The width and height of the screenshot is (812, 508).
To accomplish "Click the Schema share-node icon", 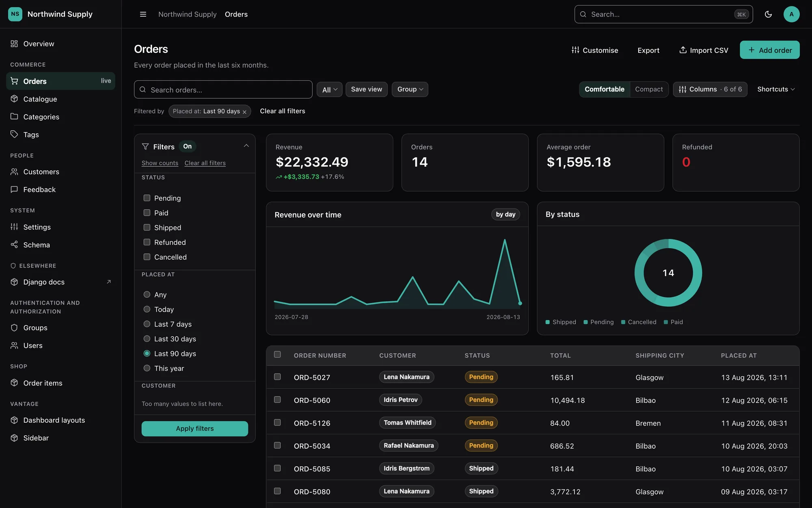I will tap(14, 245).
